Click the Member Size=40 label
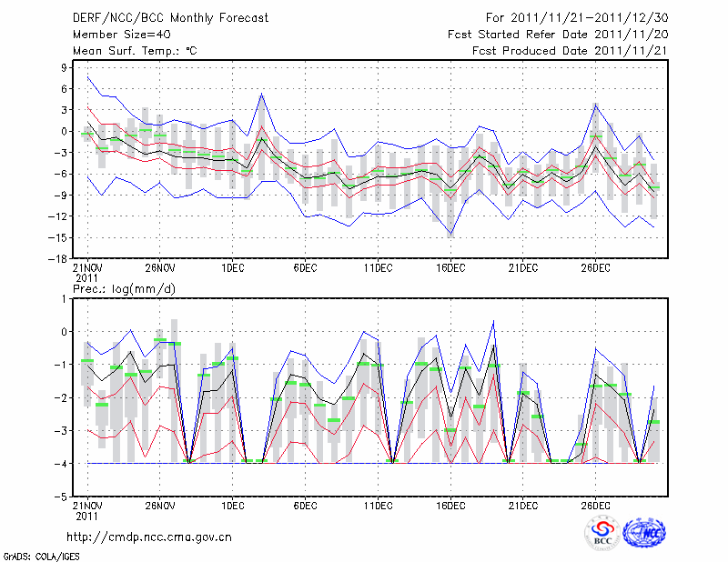Viewport: 728px width, 562px height. click(x=115, y=35)
